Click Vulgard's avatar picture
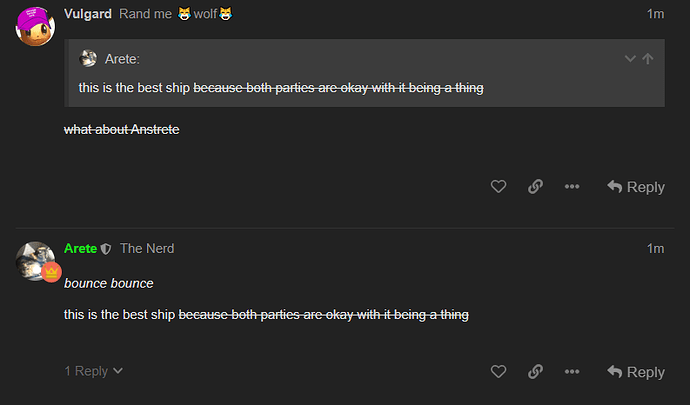The image size is (690, 405). (36, 23)
